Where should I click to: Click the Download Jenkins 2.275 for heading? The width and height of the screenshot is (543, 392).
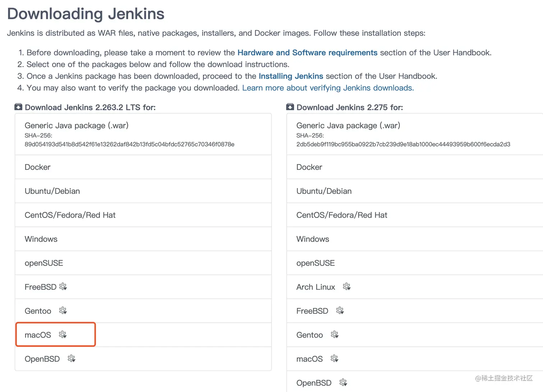[350, 107]
